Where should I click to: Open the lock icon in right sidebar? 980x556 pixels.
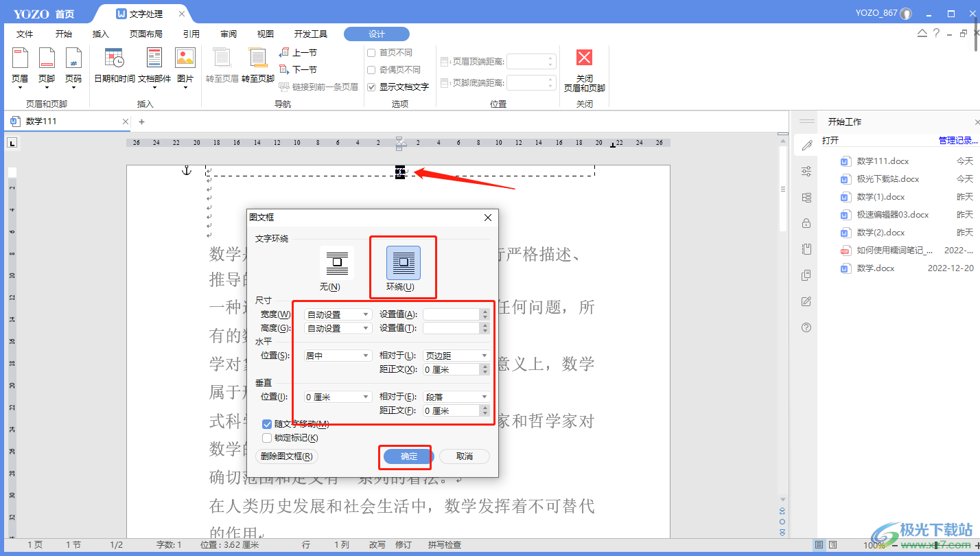[806, 223]
